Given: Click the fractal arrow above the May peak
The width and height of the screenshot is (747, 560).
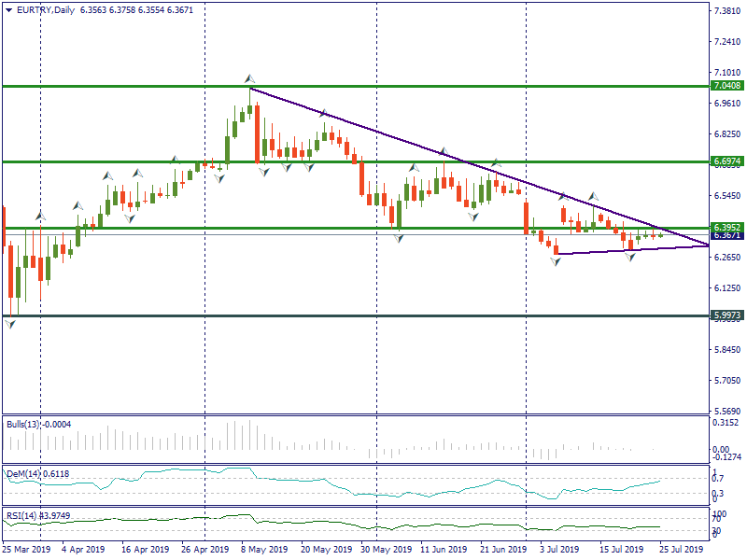Looking at the screenshot, I should click(x=249, y=78).
